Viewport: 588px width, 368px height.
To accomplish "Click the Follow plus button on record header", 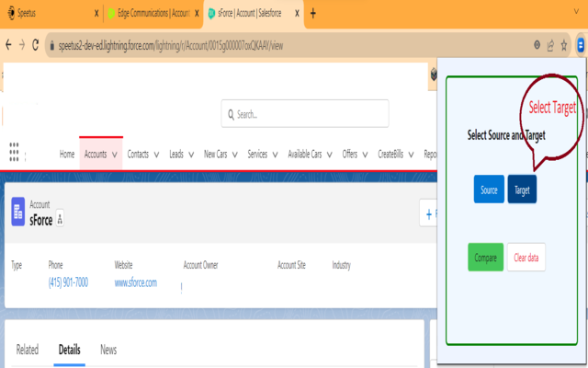I will (x=429, y=214).
